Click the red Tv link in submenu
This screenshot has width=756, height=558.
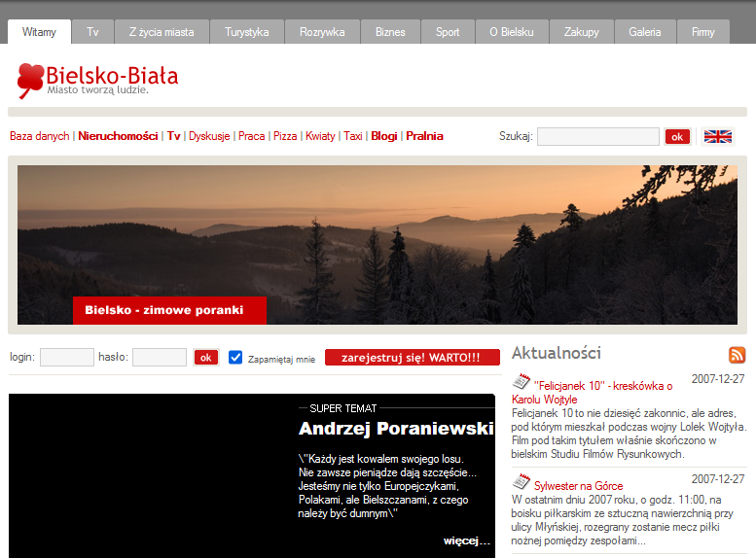pos(173,136)
